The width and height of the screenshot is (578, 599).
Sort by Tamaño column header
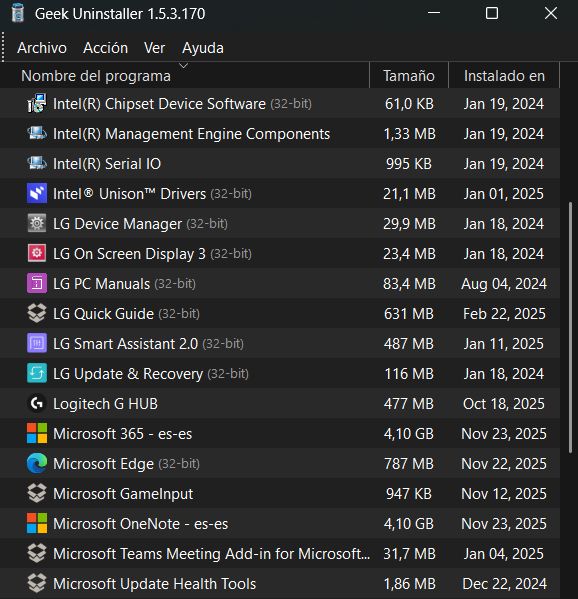pos(409,76)
